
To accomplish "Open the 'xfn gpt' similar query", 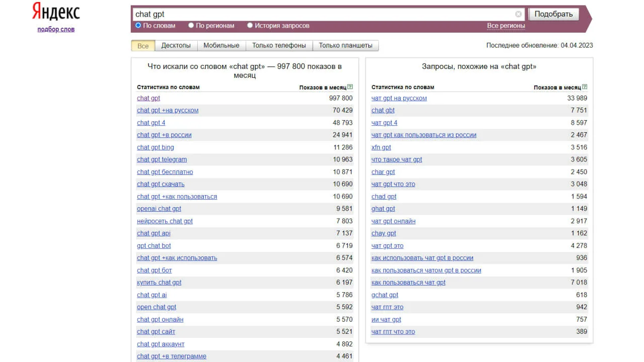I will [381, 147].
